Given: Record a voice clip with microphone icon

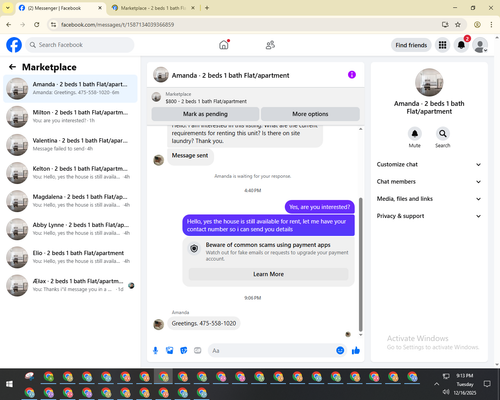Looking at the screenshot, I should pyautogui.click(x=155, y=350).
